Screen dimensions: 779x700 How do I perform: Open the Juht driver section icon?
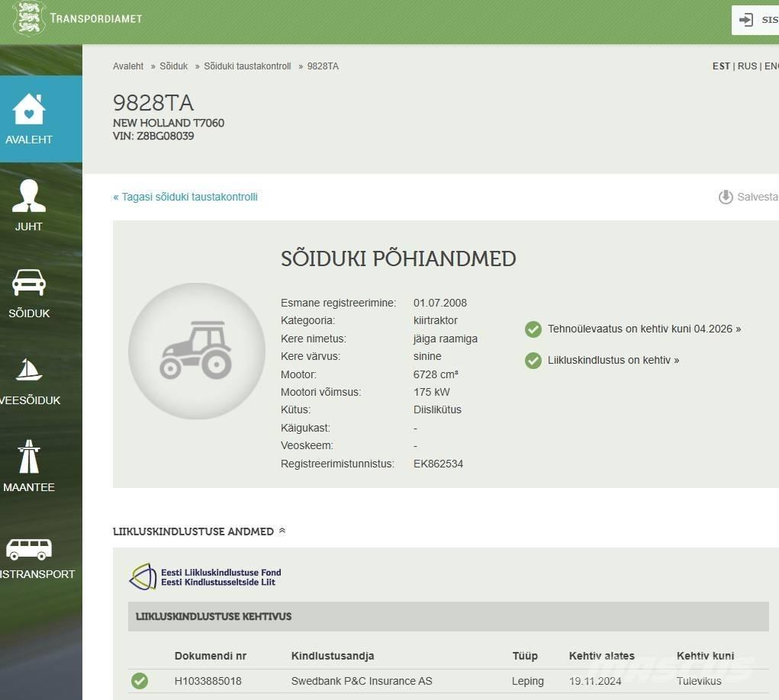tap(29, 196)
